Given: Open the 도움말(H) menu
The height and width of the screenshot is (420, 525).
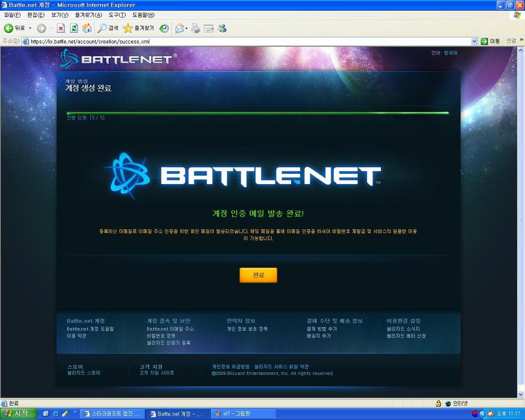Looking at the screenshot, I should 144,15.
